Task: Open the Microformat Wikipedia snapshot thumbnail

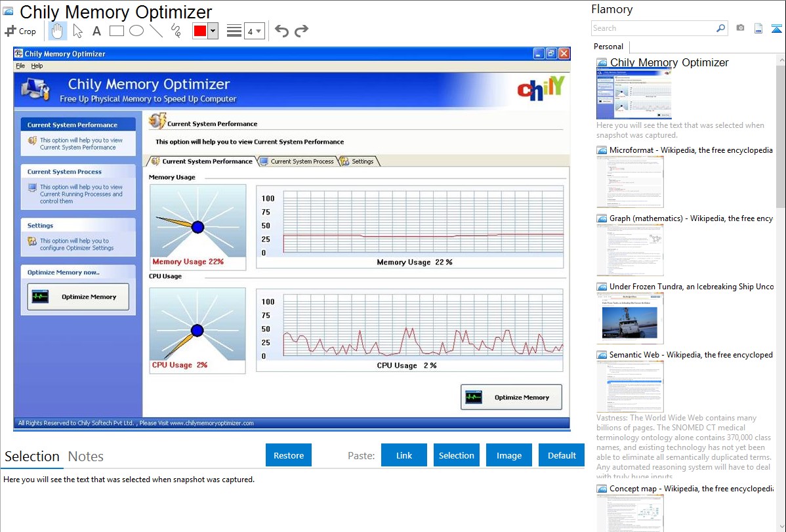Action: click(630, 182)
